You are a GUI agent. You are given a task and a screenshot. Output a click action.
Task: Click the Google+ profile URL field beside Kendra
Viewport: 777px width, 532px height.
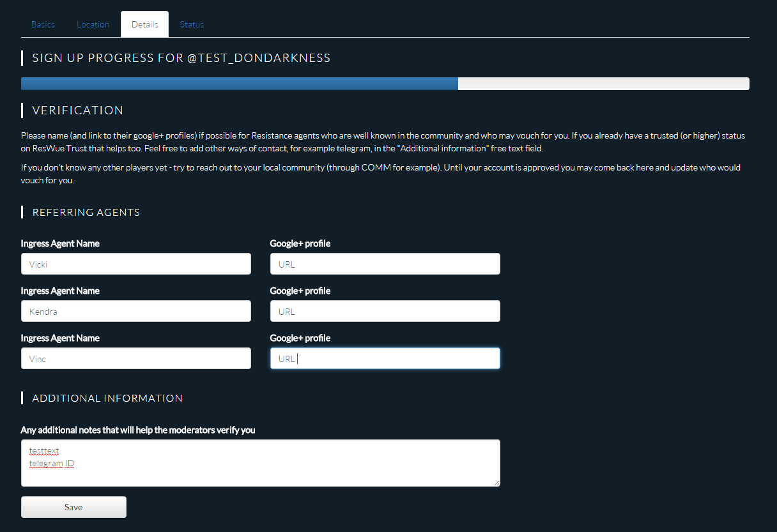(385, 311)
